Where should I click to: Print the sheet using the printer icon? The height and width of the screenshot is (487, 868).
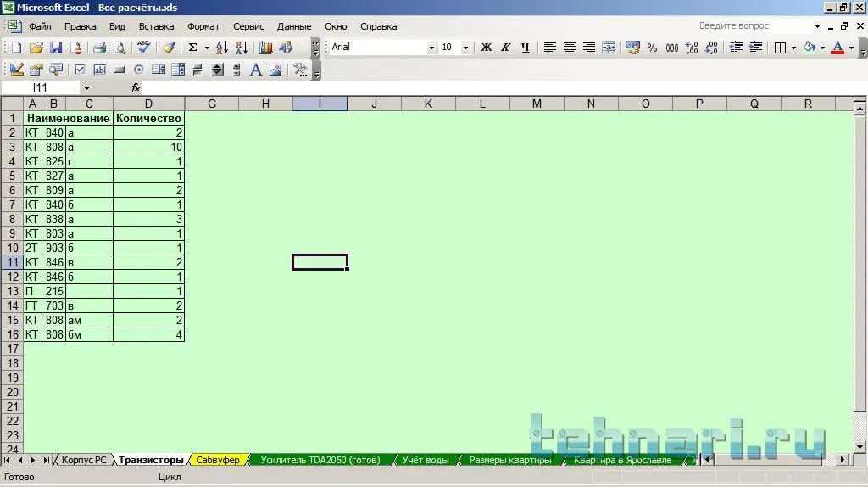[x=100, y=48]
